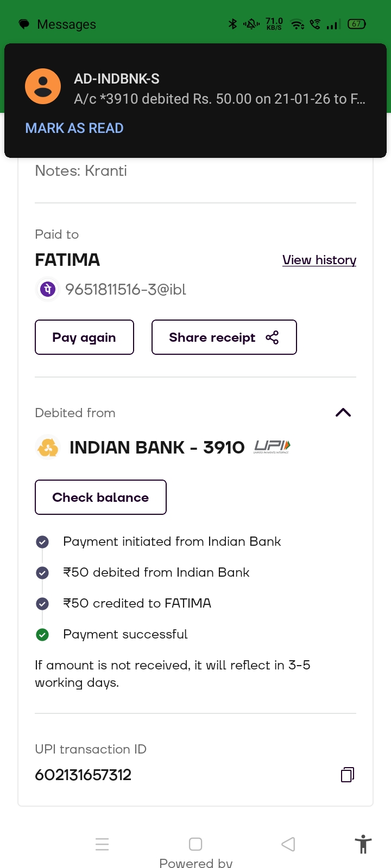
Task: Tap the UPI logo next to bank name
Action: coord(272,447)
